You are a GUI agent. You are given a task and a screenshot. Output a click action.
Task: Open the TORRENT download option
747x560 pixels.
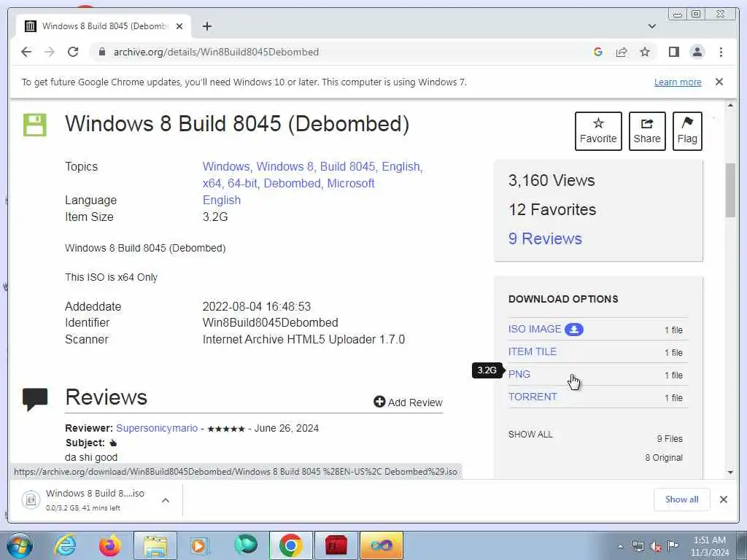[x=532, y=397]
